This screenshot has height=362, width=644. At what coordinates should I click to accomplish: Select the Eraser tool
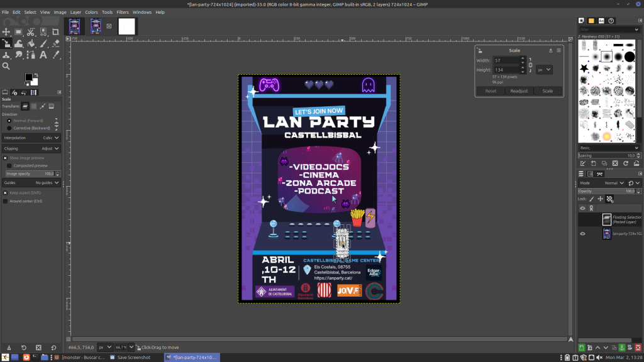coord(56,43)
